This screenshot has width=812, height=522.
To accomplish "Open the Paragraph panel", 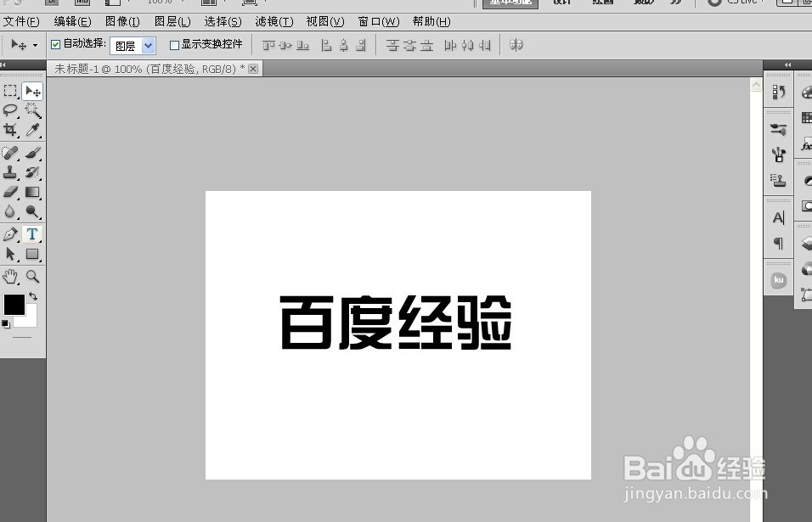I will click(x=778, y=243).
